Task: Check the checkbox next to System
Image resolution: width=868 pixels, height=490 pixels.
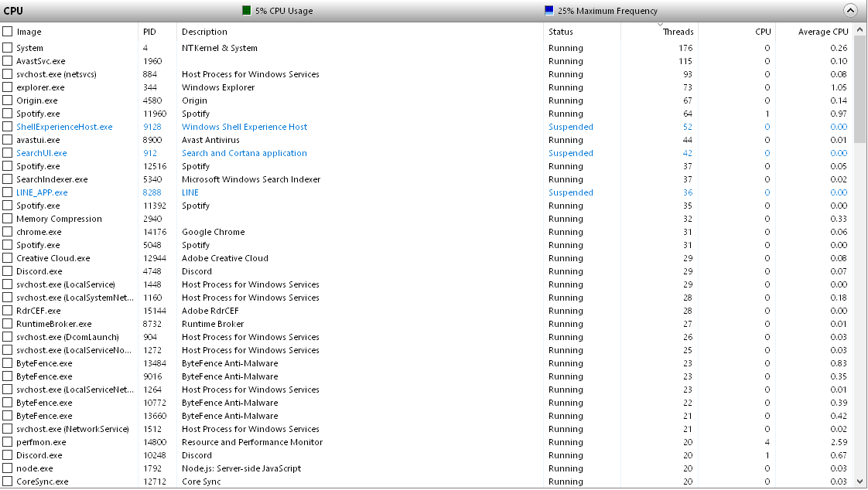Action: click(7, 47)
